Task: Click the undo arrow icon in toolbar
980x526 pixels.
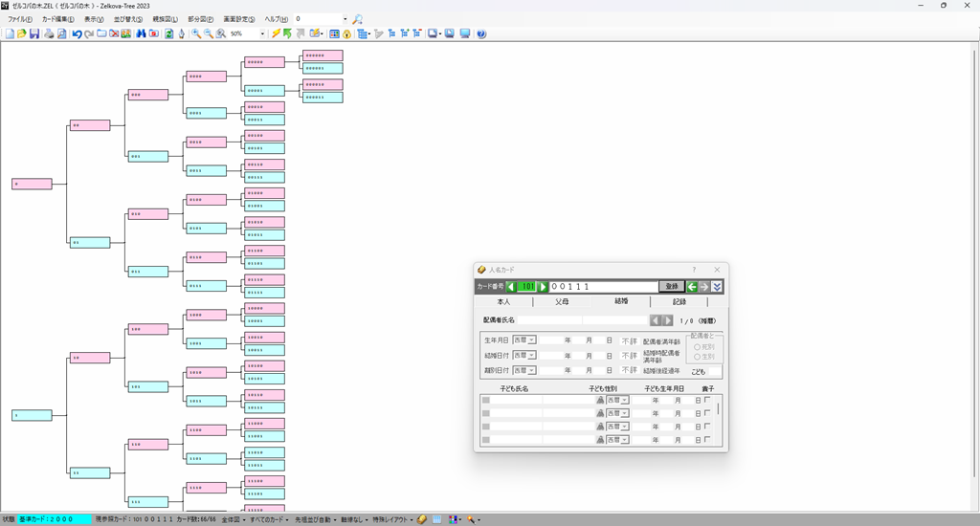Action: click(77, 33)
